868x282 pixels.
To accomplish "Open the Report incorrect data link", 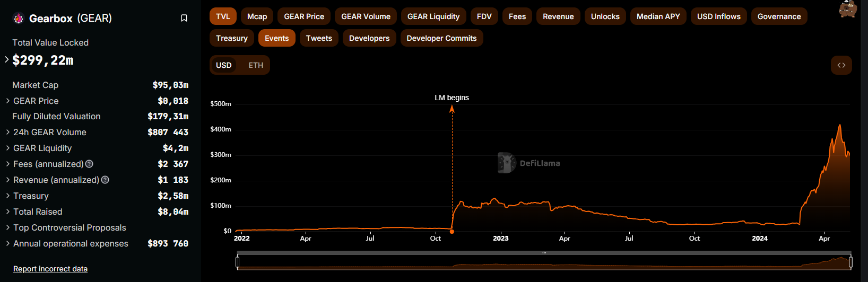I will pyautogui.click(x=50, y=269).
